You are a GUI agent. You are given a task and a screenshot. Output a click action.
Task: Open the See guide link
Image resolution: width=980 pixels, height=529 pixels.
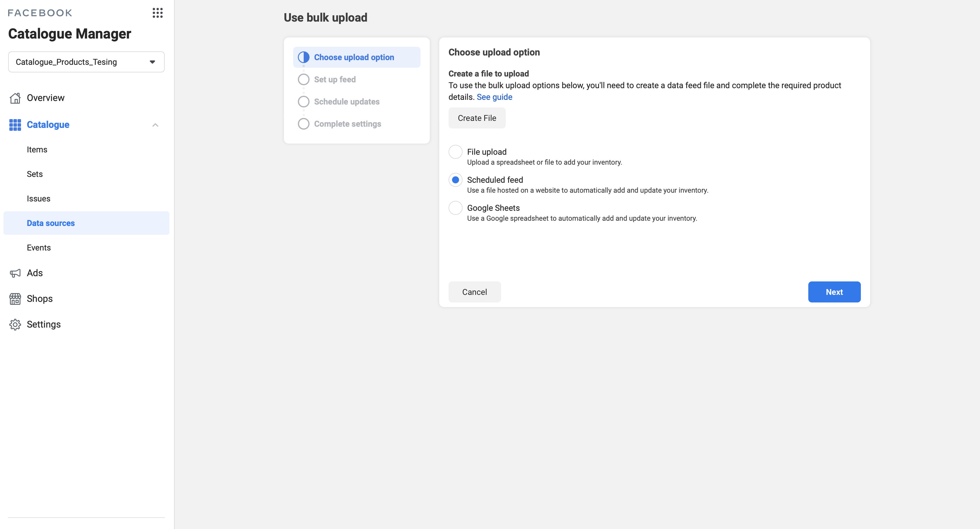point(494,97)
